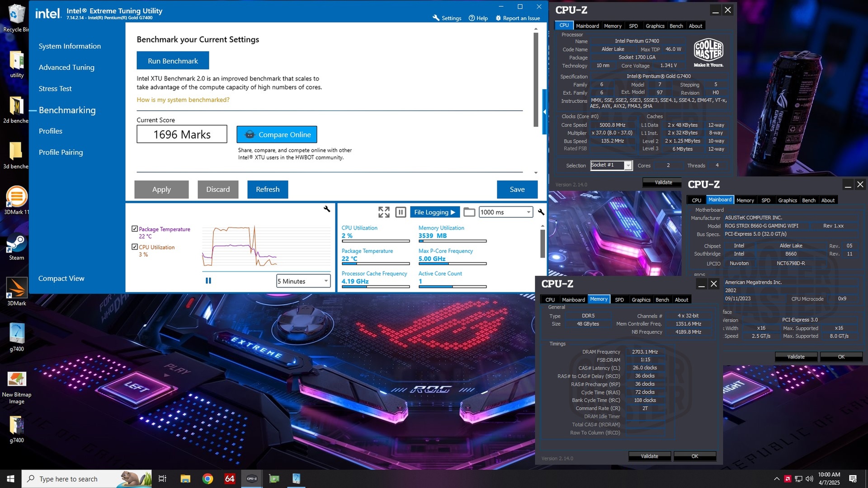The image size is (868, 488).
Task: Expand the monitoring panel to full view
Action: pyautogui.click(x=384, y=212)
